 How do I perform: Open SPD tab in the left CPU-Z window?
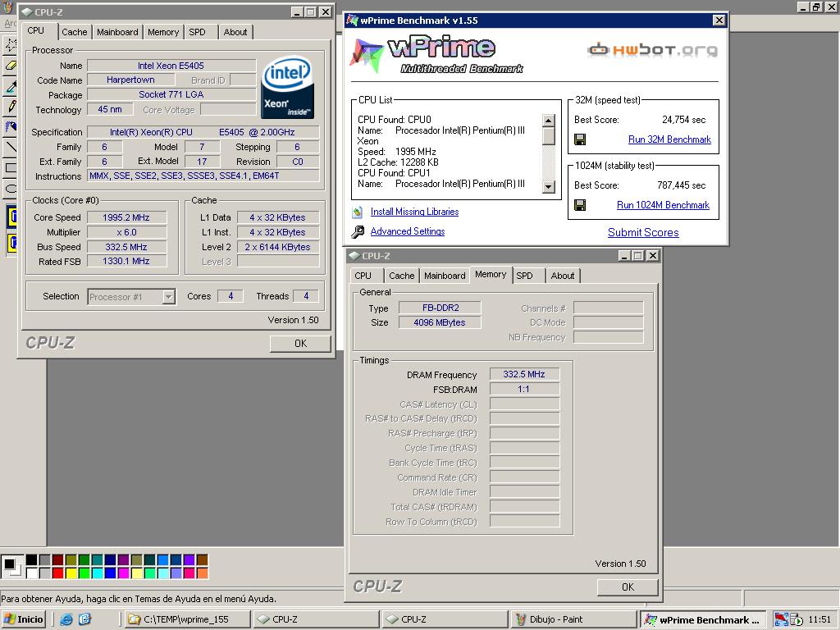[x=197, y=32]
